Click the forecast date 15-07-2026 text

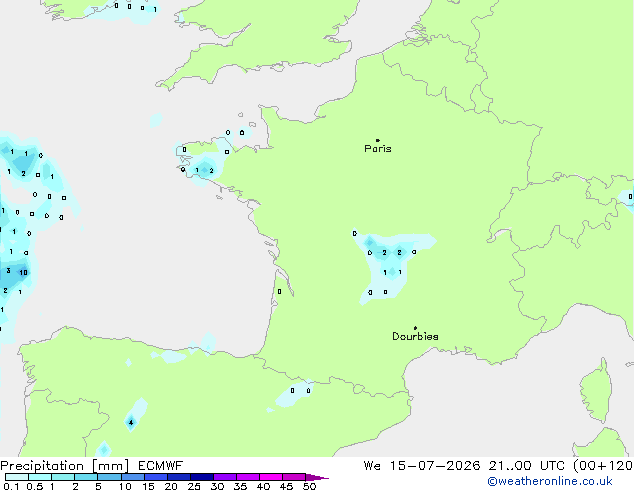pos(435,466)
